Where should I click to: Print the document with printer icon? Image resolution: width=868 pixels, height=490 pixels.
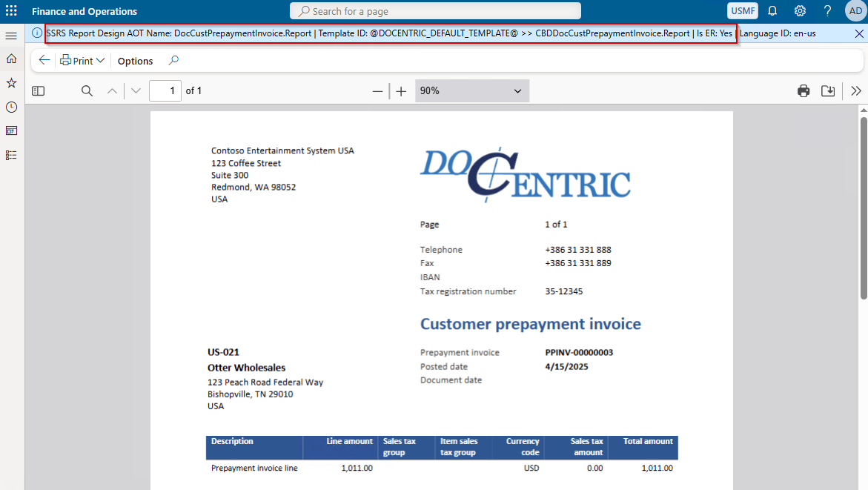point(804,90)
